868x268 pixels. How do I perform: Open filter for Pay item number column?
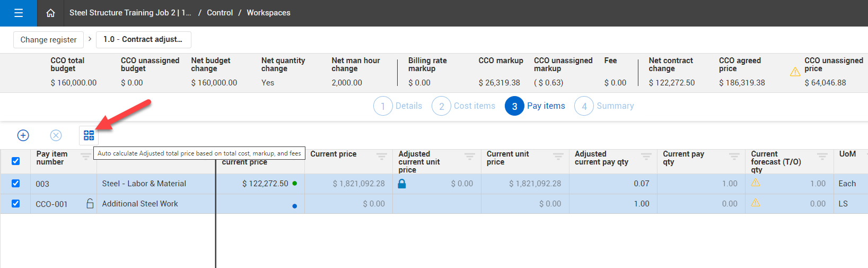point(85,156)
